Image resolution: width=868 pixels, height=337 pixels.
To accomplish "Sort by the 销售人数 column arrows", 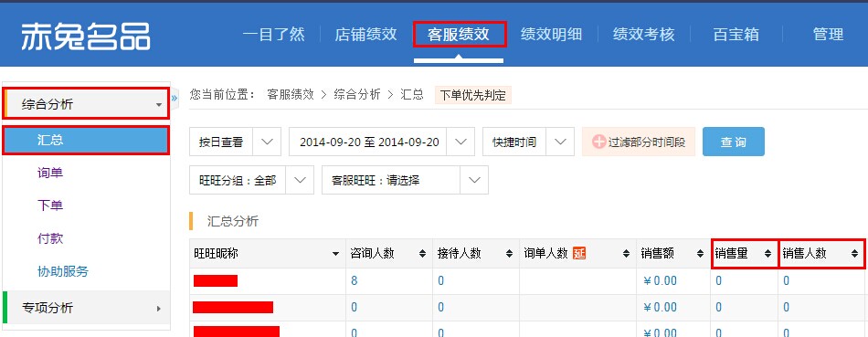I will pyautogui.click(x=854, y=254).
